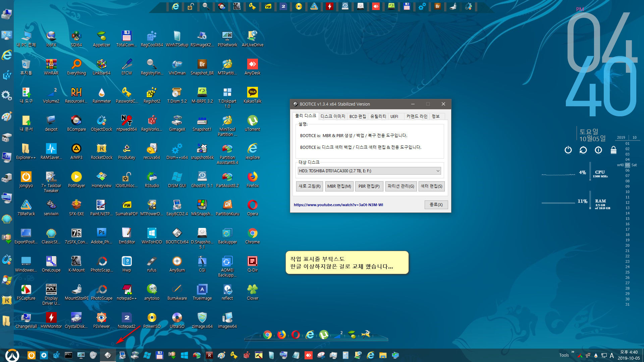This screenshot has width=644, height=362.
Task: Click the lock icon in widget
Action: [x=613, y=150]
